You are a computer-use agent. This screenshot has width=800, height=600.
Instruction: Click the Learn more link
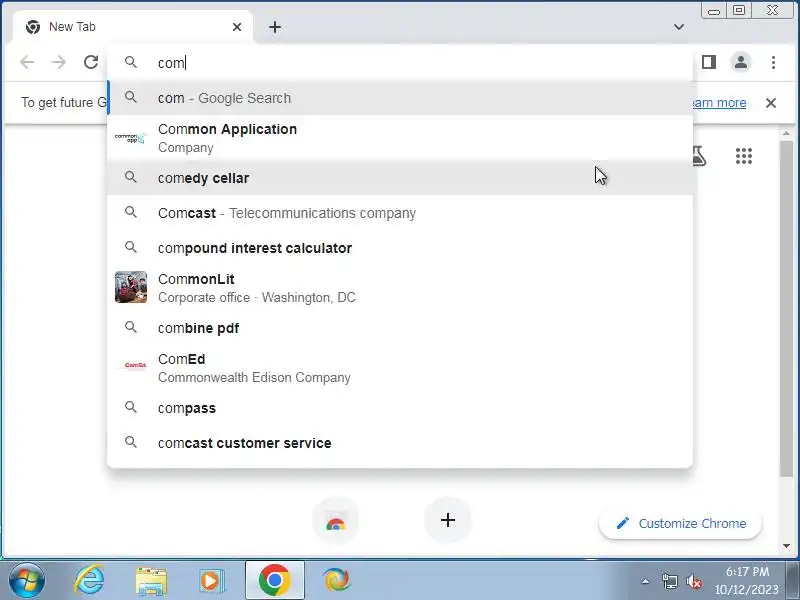[x=719, y=103]
